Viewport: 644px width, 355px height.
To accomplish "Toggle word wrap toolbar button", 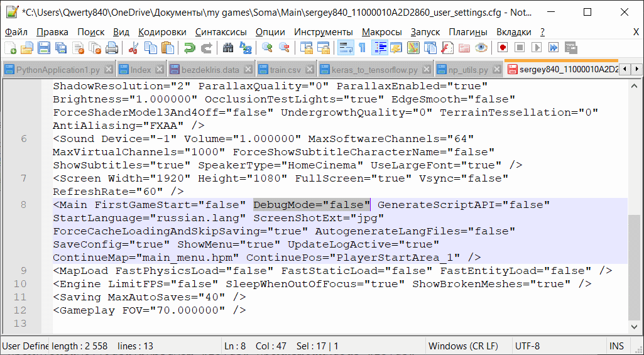I will click(346, 48).
